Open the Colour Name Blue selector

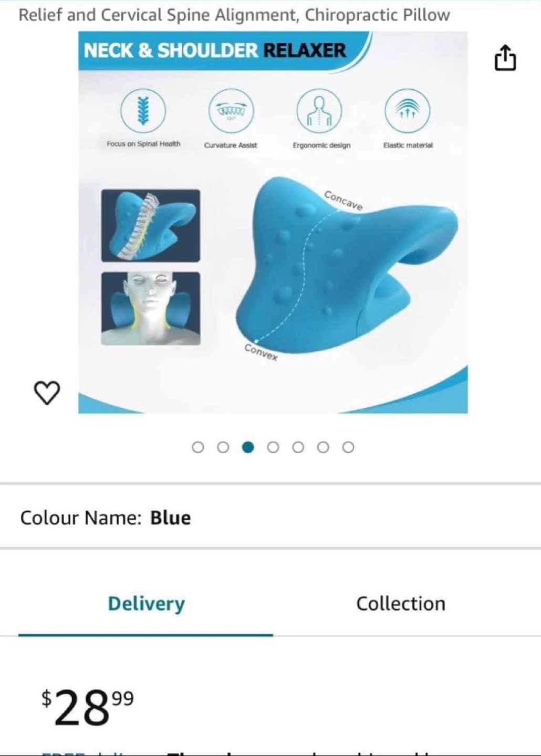point(270,518)
